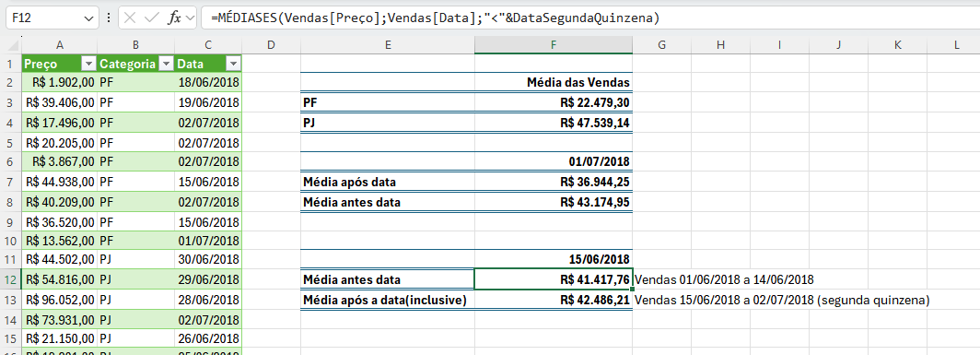
Task: Click the PJ label in column E
Action: (x=388, y=123)
